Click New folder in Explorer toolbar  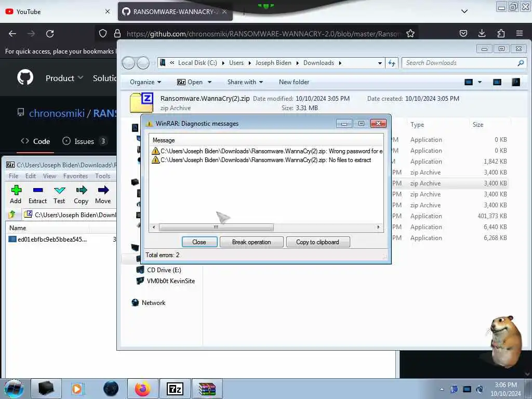[x=294, y=82]
